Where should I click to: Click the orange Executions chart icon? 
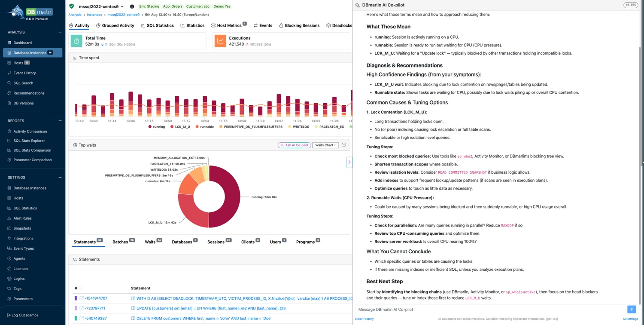pyautogui.click(x=220, y=41)
